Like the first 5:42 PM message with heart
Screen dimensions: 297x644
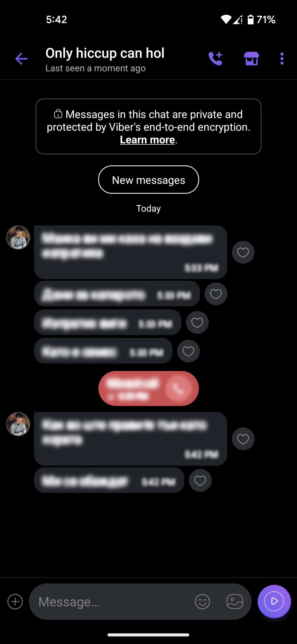pos(243,439)
